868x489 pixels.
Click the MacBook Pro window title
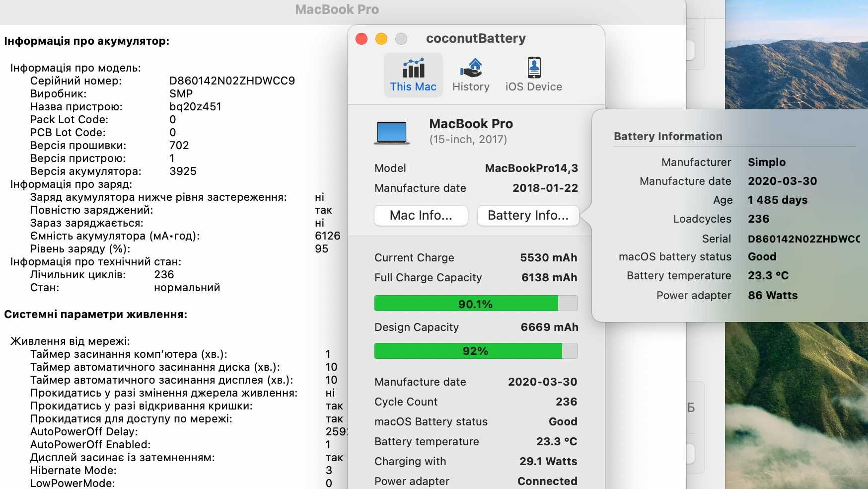tap(337, 9)
